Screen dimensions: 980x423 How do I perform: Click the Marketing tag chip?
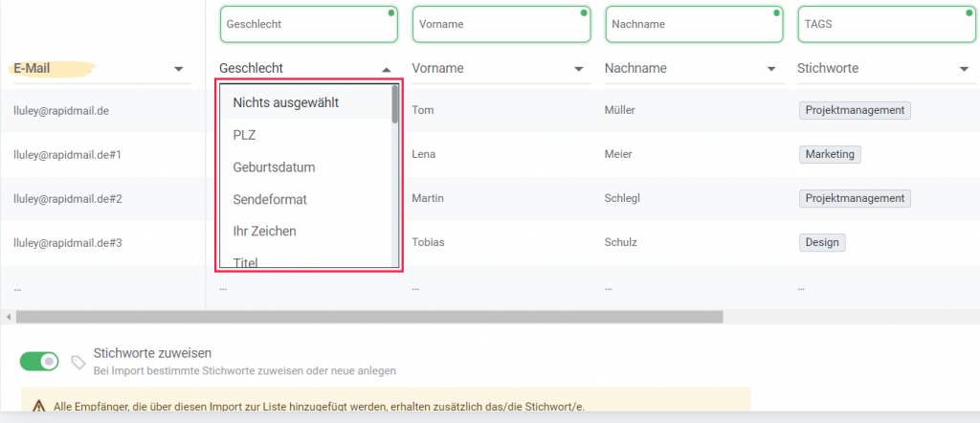coord(830,154)
